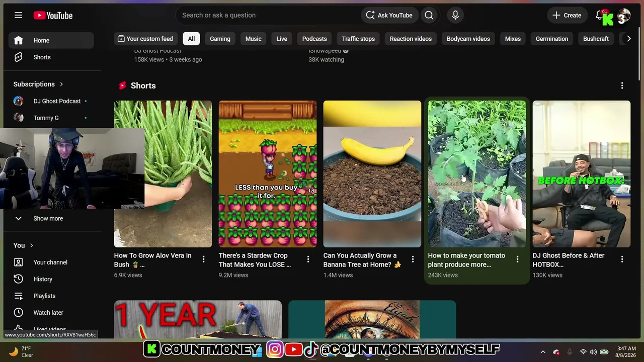Select the Mixes filter chip
The height and width of the screenshot is (362, 644).
pos(513,39)
